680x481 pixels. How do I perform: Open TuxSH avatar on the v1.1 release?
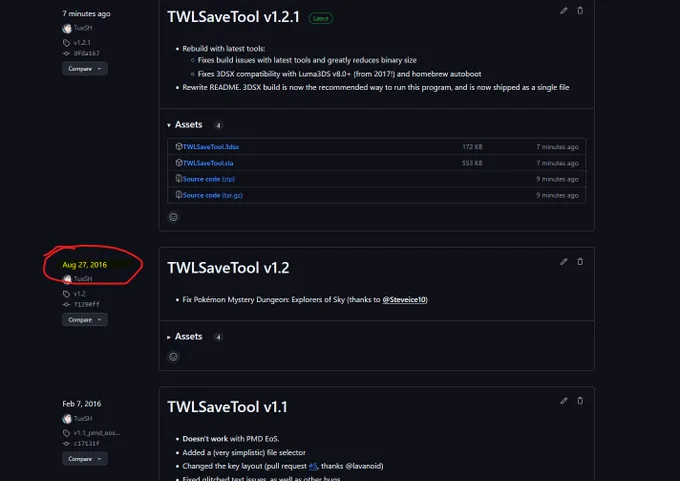(67, 419)
